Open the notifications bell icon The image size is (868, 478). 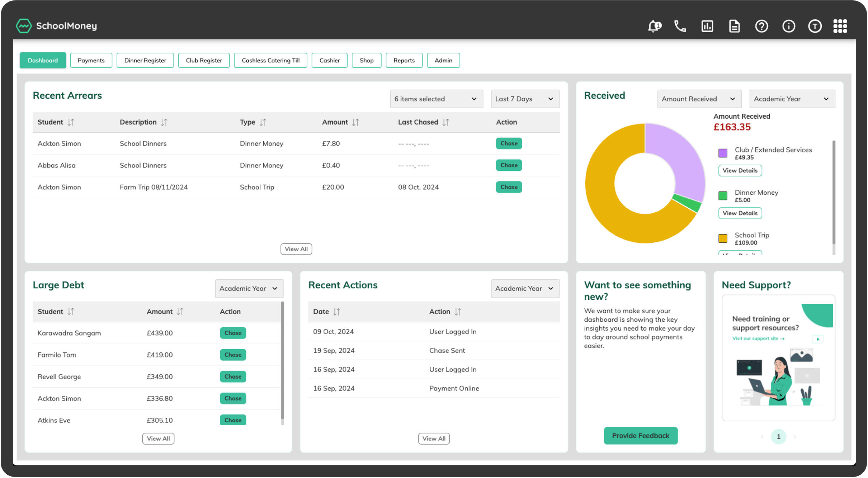[x=655, y=26]
